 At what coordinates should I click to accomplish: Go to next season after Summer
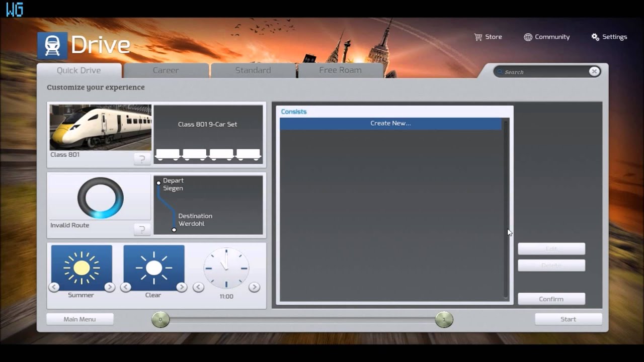tap(110, 287)
